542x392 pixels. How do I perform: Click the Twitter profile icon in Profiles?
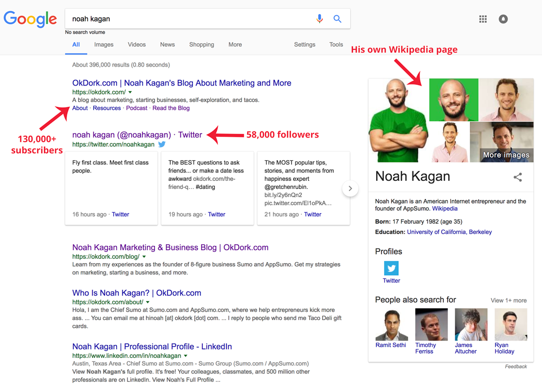click(x=391, y=268)
